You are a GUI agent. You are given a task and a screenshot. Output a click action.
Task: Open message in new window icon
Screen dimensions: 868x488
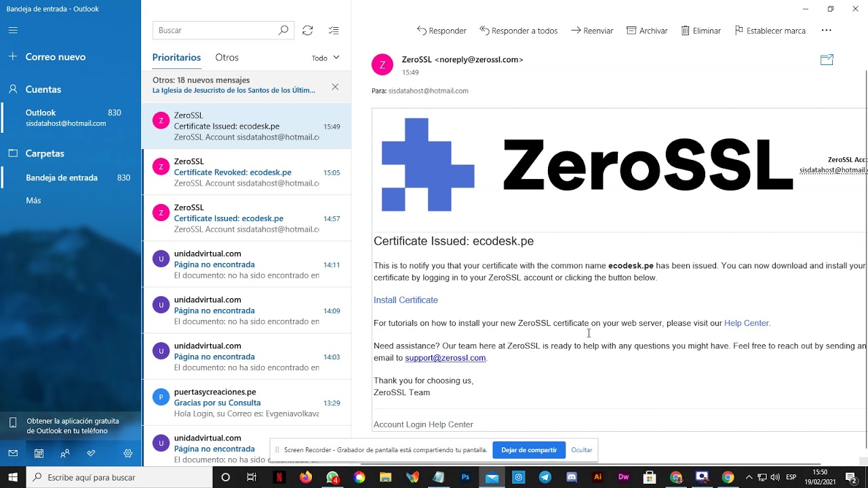click(x=827, y=60)
